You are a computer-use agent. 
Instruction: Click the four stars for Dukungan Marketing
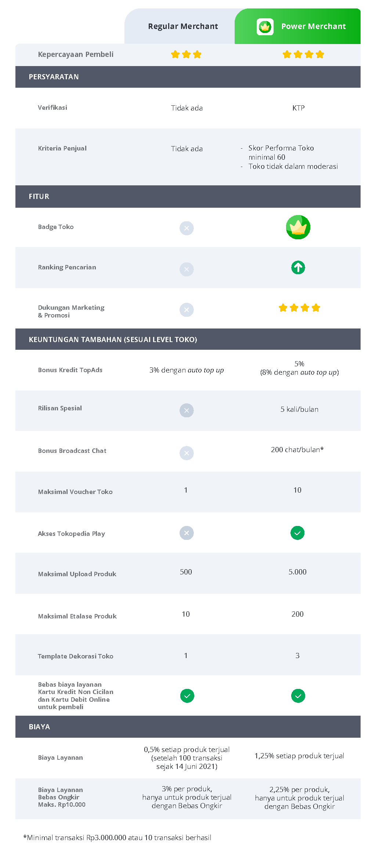(299, 308)
